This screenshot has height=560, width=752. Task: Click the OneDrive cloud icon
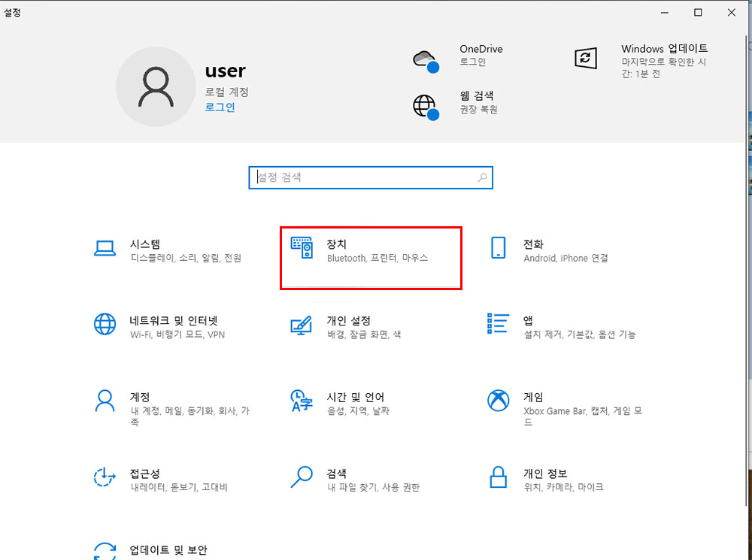[426, 62]
